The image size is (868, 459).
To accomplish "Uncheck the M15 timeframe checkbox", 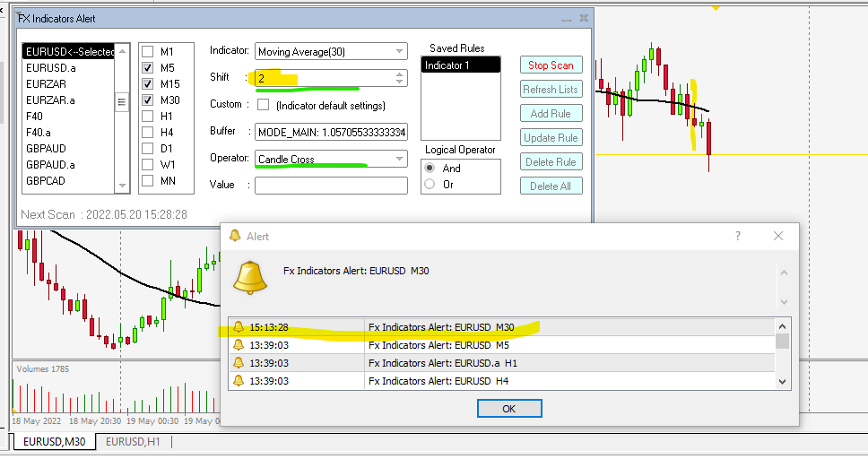I will [x=148, y=83].
